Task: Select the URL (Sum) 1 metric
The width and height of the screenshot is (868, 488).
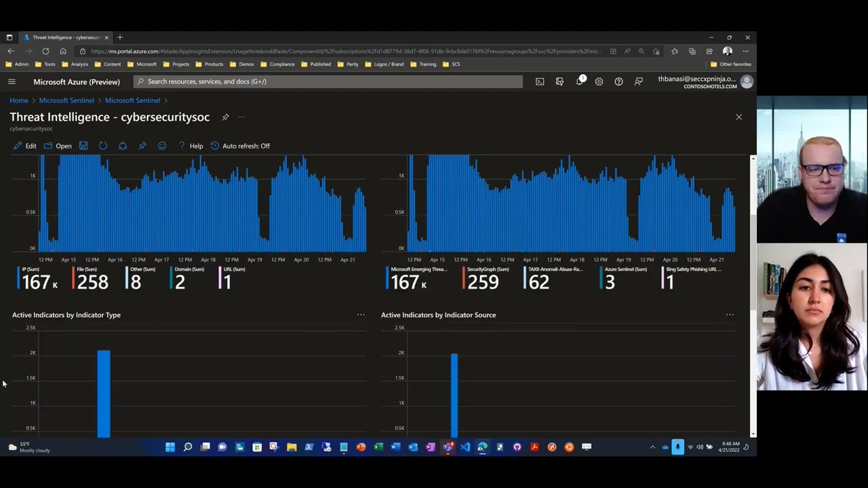Action: [232, 278]
